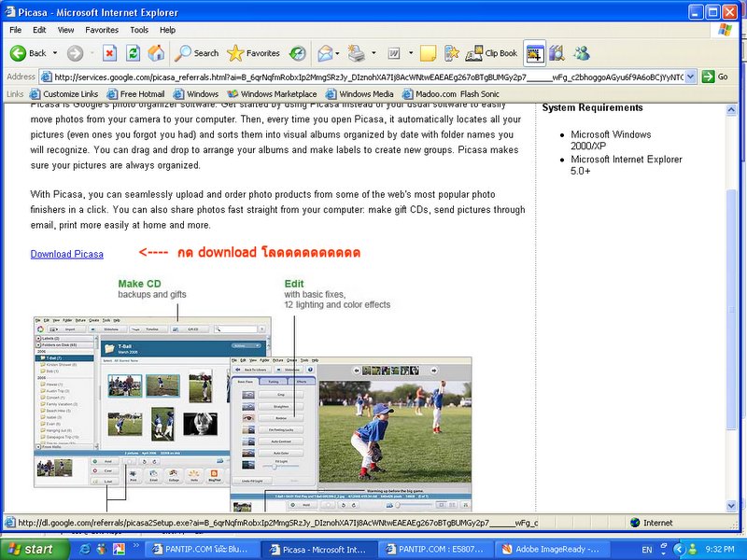The width and height of the screenshot is (747, 560).
Task: Expand the Print button dropdown arrow
Action: [x=374, y=53]
